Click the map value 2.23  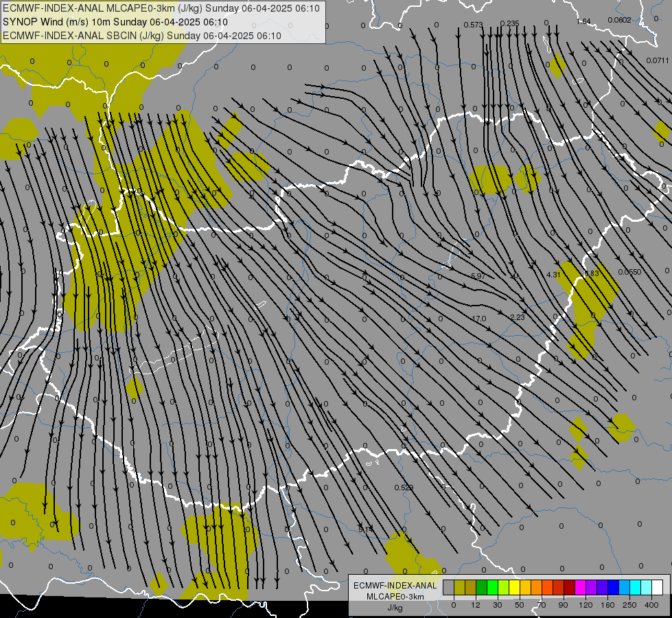[518, 317]
